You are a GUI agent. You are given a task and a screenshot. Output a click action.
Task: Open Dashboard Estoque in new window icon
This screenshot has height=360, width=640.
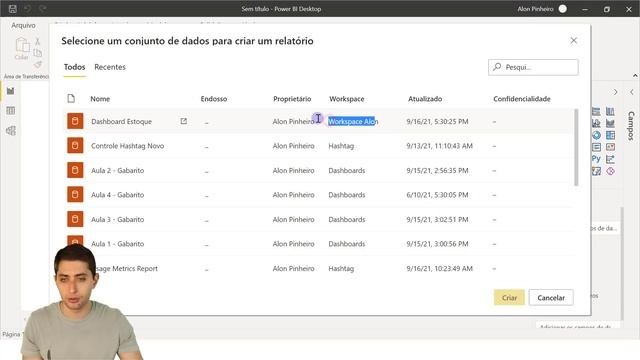pos(184,121)
